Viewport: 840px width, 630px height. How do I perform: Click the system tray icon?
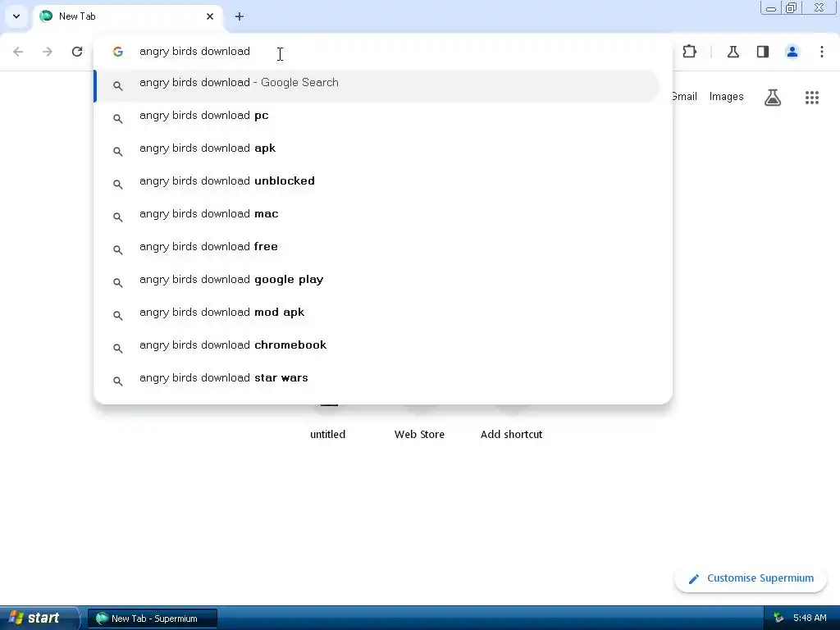point(778,619)
